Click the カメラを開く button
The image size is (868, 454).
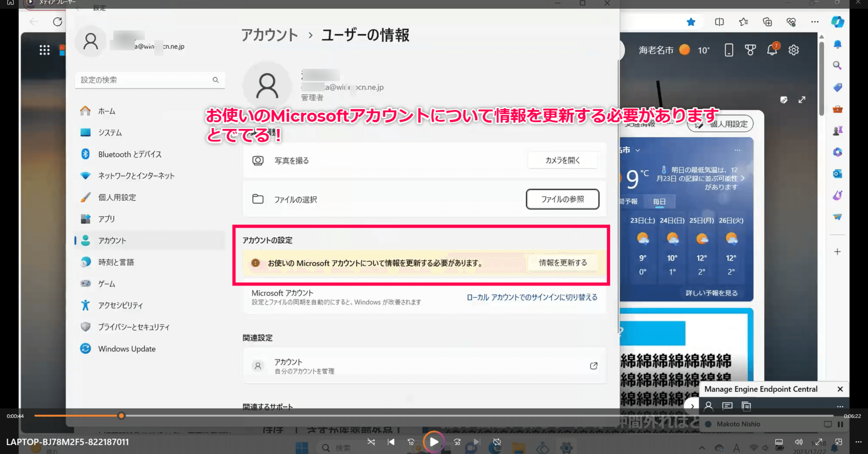pyautogui.click(x=563, y=160)
